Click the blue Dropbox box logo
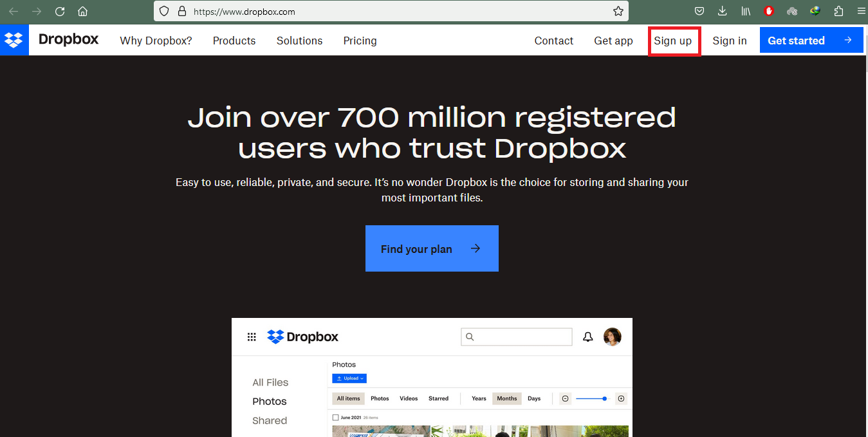 (x=14, y=40)
